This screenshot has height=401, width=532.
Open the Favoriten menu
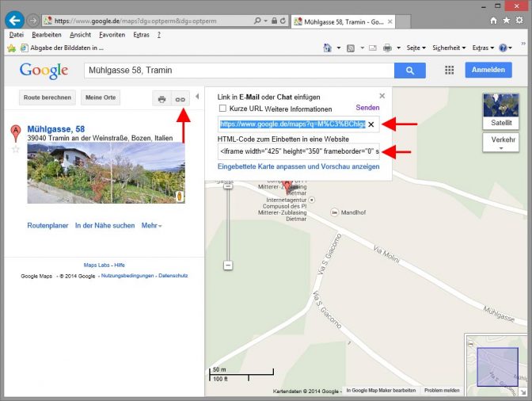coord(112,35)
